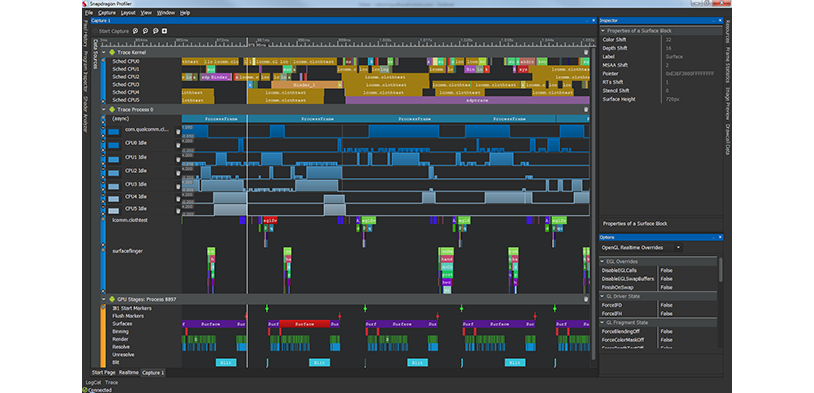Viewport: 814px width, 393px height.
Task: Click first zoom magnifier icon after Start Capture
Action: click(135, 31)
